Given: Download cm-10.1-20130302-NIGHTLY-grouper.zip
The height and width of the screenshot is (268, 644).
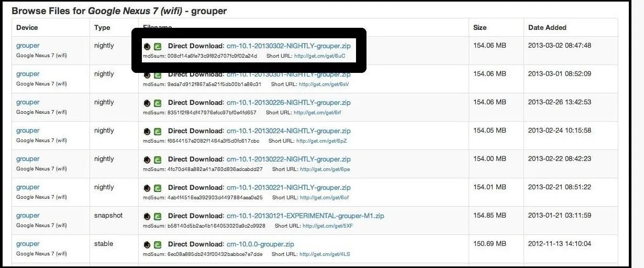Looking at the screenshot, I should point(288,46).
